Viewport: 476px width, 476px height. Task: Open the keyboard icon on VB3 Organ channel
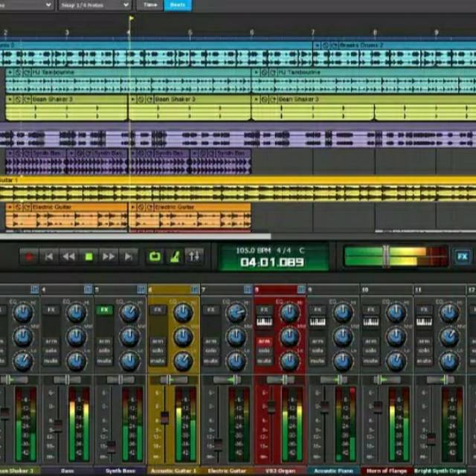pos(264,321)
